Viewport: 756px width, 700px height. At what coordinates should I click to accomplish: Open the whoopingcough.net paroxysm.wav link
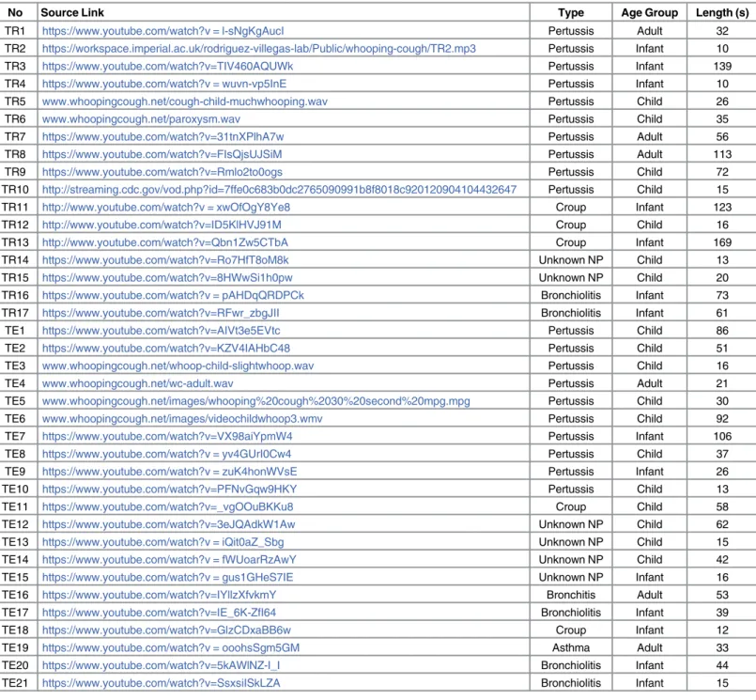pos(141,119)
